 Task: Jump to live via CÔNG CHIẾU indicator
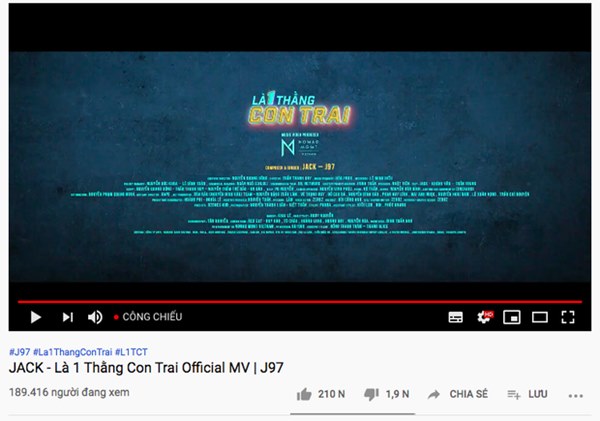click(x=148, y=317)
